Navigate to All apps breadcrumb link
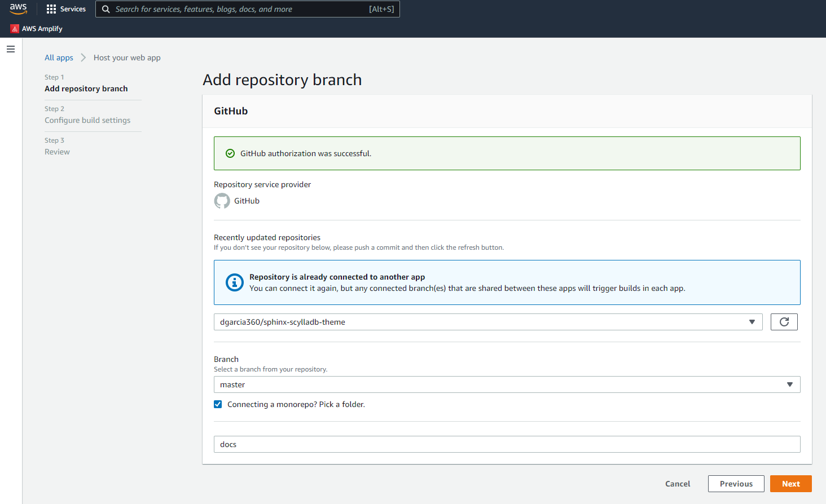This screenshot has width=826, height=504. (59, 58)
